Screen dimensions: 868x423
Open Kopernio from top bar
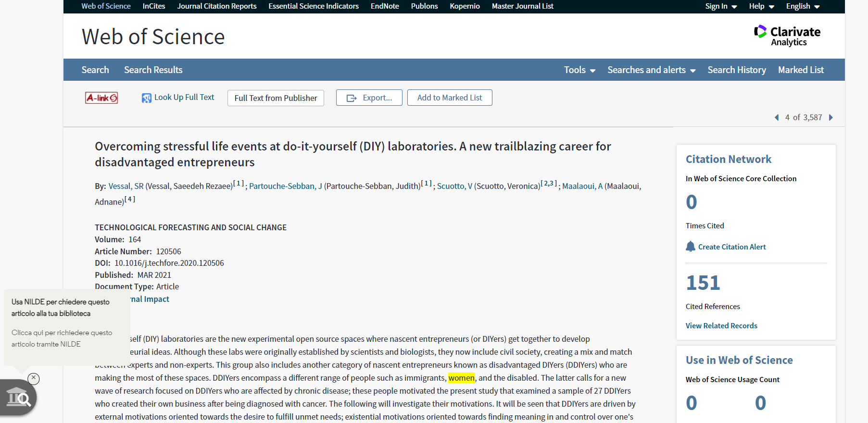click(465, 6)
